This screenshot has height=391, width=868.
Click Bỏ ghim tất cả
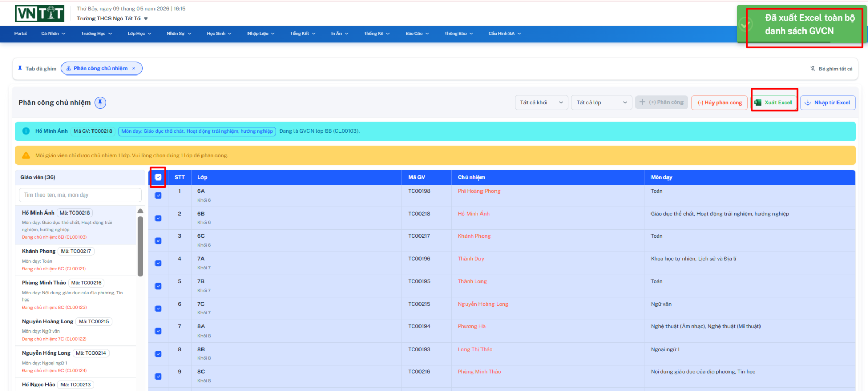point(831,69)
